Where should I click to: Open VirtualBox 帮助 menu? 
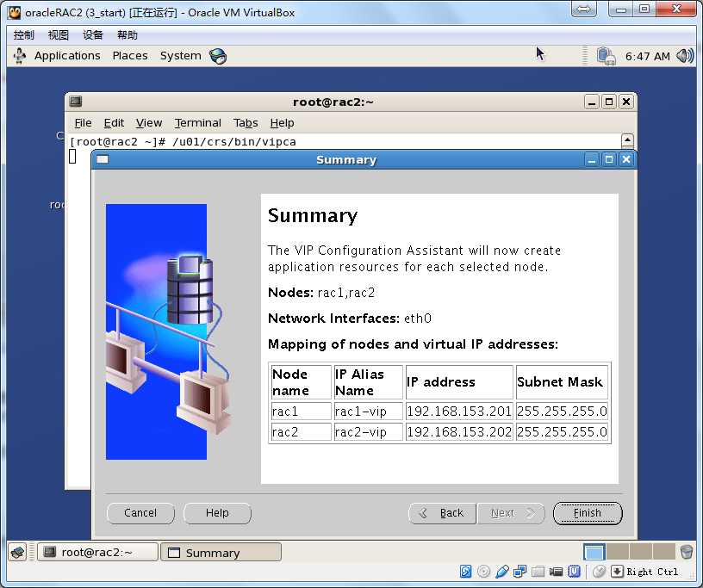[x=128, y=35]
